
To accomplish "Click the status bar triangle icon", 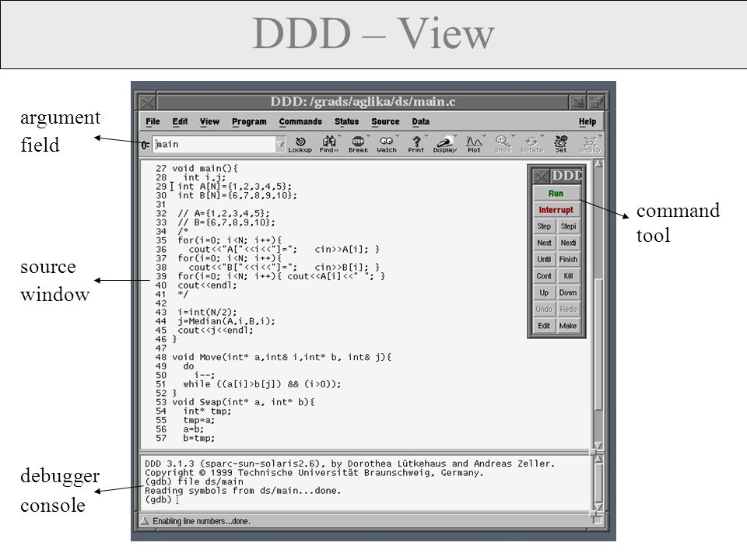I will (x=145, y=521).
